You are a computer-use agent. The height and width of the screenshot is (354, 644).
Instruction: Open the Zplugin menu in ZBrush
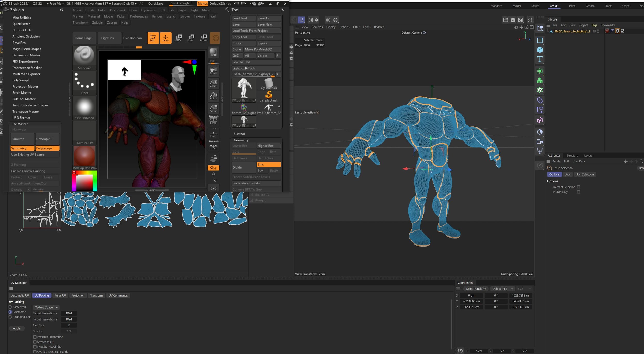(x=97, y=23)
